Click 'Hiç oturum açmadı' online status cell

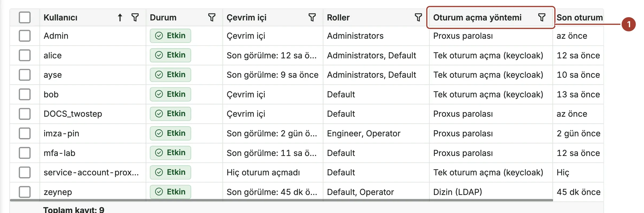point(263,172)
